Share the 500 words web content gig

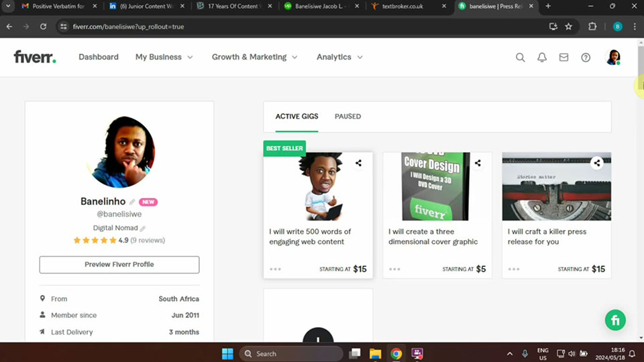pos(358,163)
